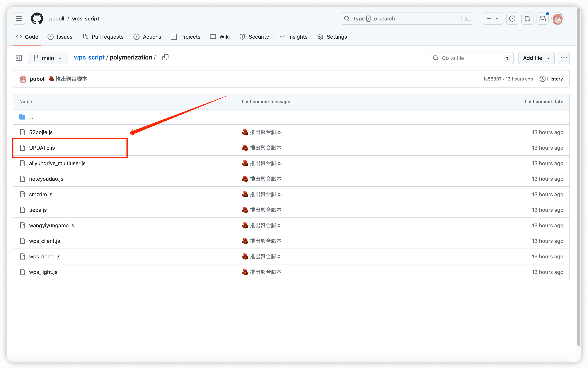Click the notifications inbox icon
The height and width of the screenshot is (369, 588).
point(542,18)
